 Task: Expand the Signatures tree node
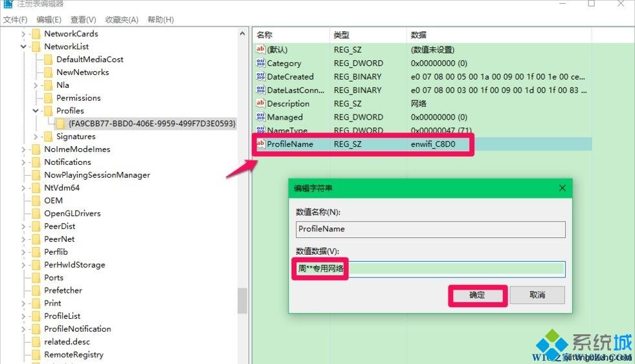pyautogui.click(x=36, y=136)
